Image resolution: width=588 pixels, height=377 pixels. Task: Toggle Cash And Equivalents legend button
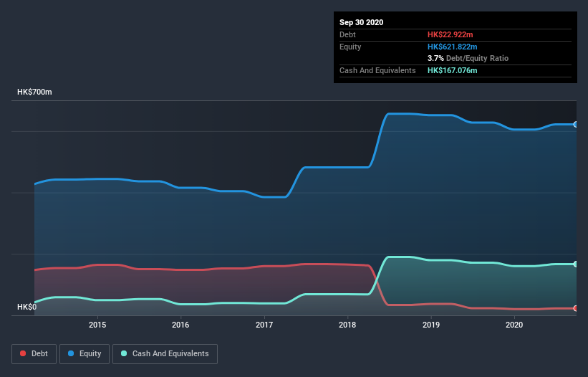pyautogui.click(x=165, y=354)
